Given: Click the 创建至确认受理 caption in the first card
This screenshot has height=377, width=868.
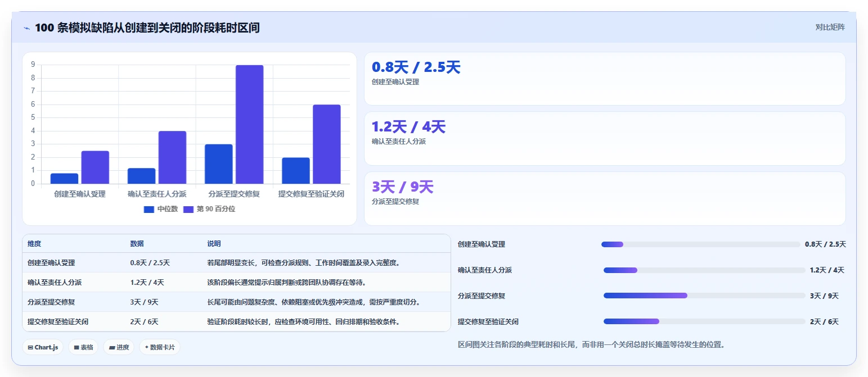Looking at the screenshot, I should coord(395,82).
